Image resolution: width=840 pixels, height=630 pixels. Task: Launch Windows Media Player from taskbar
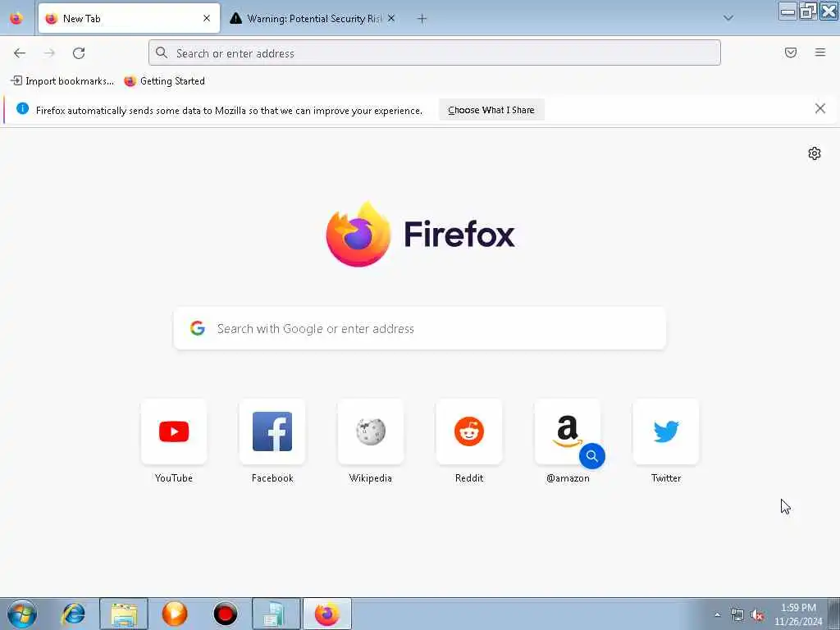coord(175,614)
